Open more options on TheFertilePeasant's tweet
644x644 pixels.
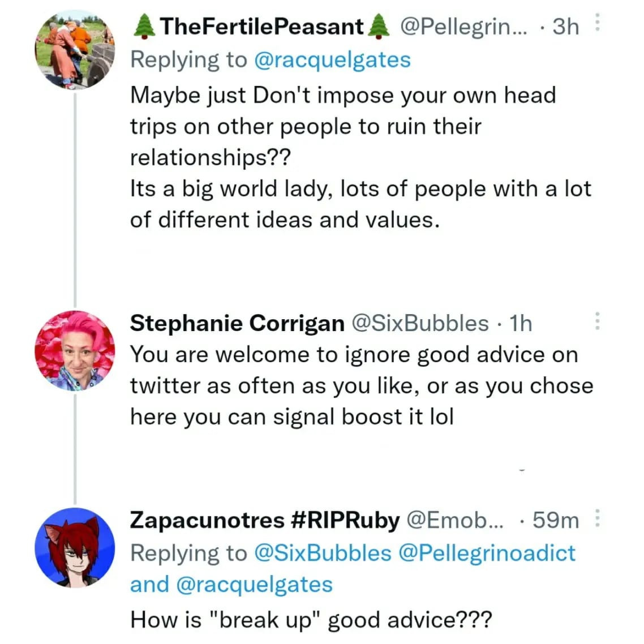[599, 25]
